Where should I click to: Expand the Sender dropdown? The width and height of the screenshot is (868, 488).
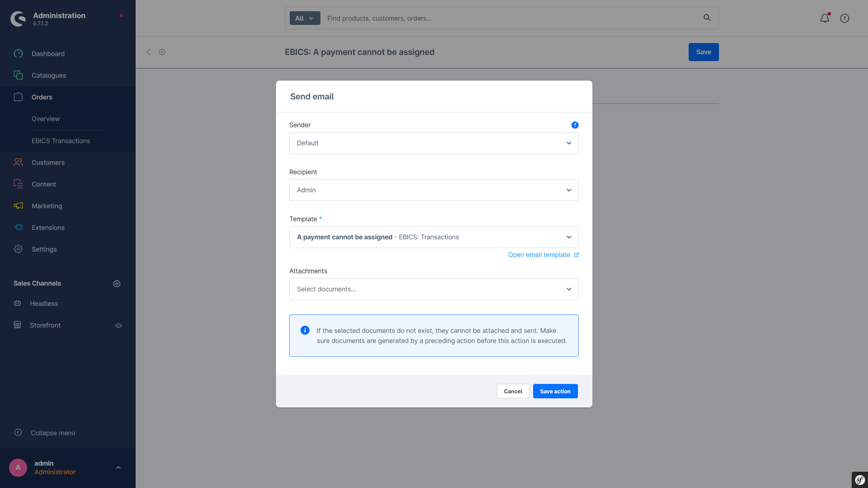click(x=434, y=143)
